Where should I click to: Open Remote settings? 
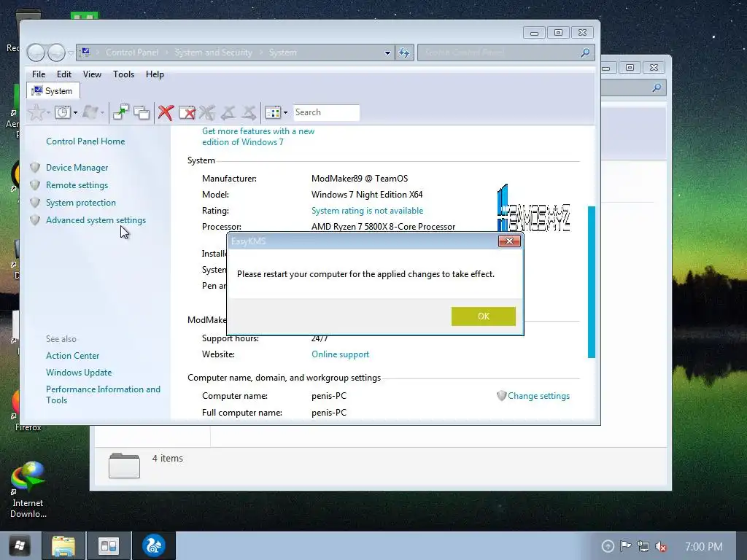click(x=77, y=185)
